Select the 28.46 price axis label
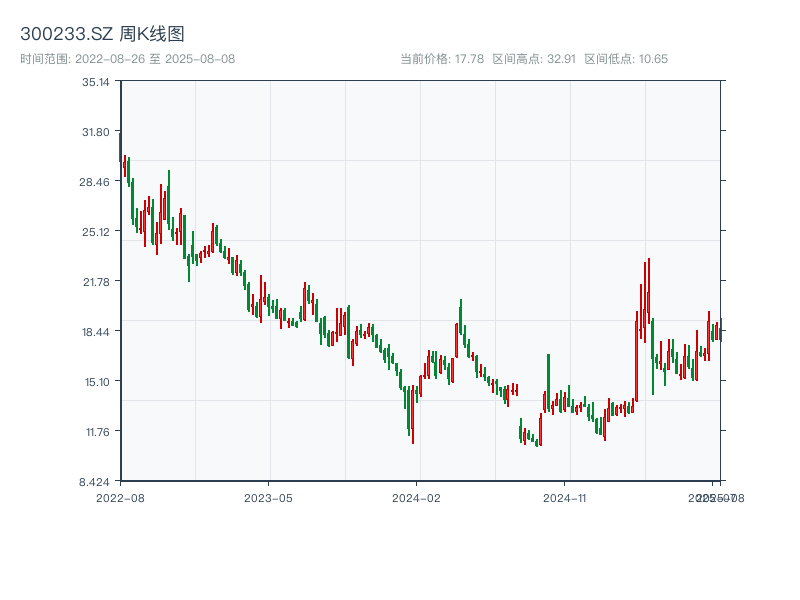This screenshot has height=600, width=800. pos(96,182)
